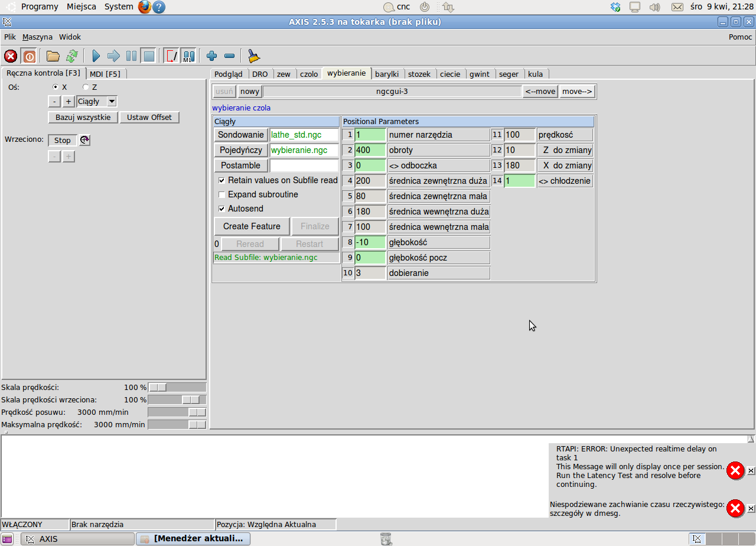The width and height of the screenshot is (756, 546).
Task: Close RTAPI error notification small x
Action: pyautogui.click(x=751, y=471)
